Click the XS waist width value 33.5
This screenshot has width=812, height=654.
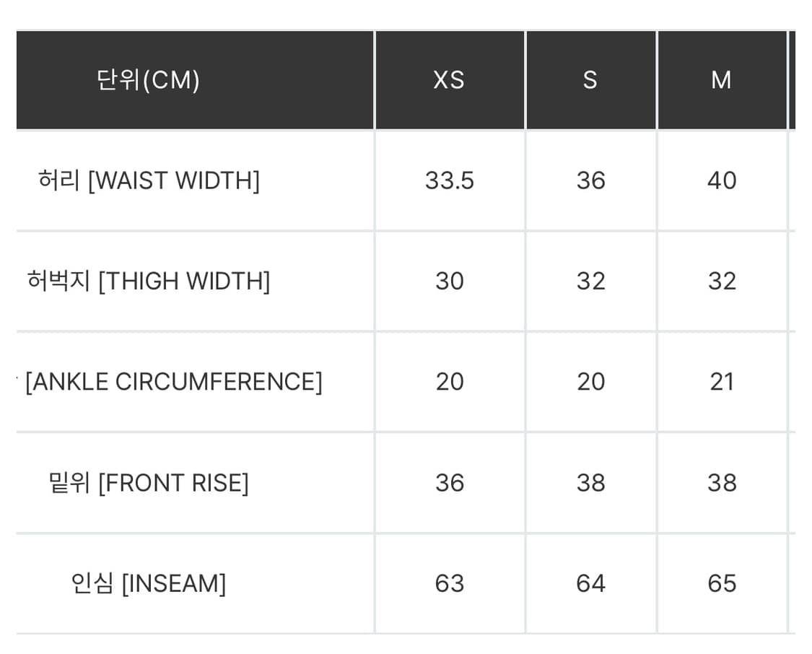(449, 180)
